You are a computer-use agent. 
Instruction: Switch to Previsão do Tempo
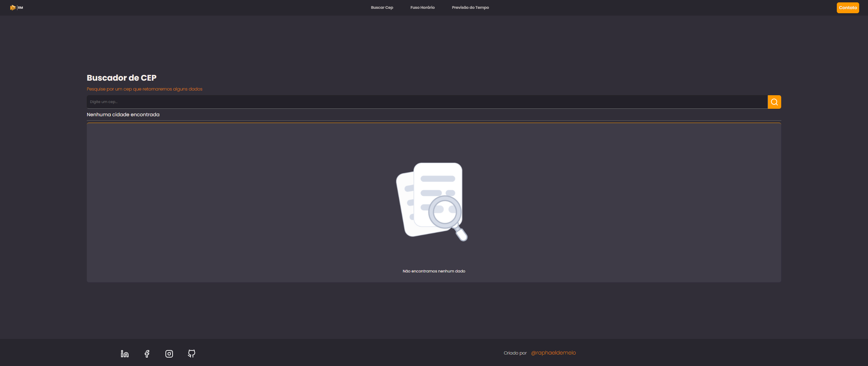(470, 7)
